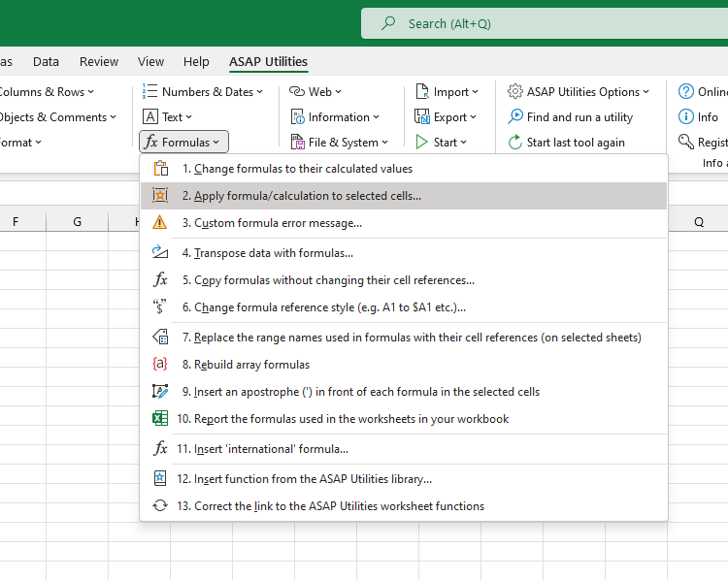Click the warning triangle icon for Custom formula error

pos(160,223)
